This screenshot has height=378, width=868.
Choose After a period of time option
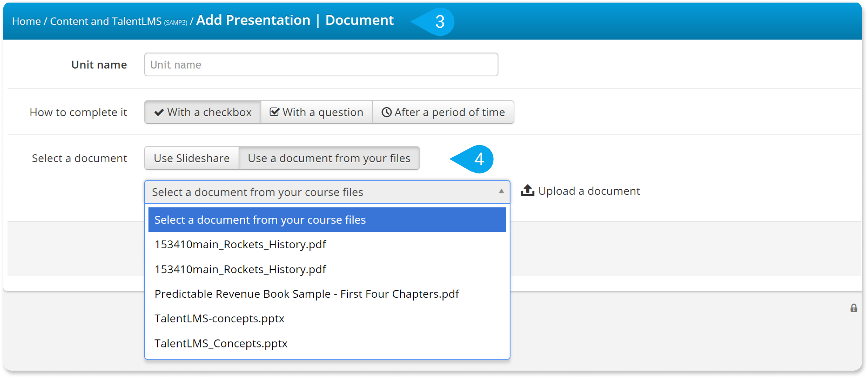click(443, 112)
